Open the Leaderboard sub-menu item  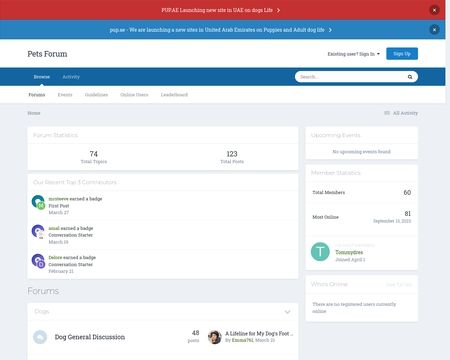pyautogui.click(x=174, y=95)
